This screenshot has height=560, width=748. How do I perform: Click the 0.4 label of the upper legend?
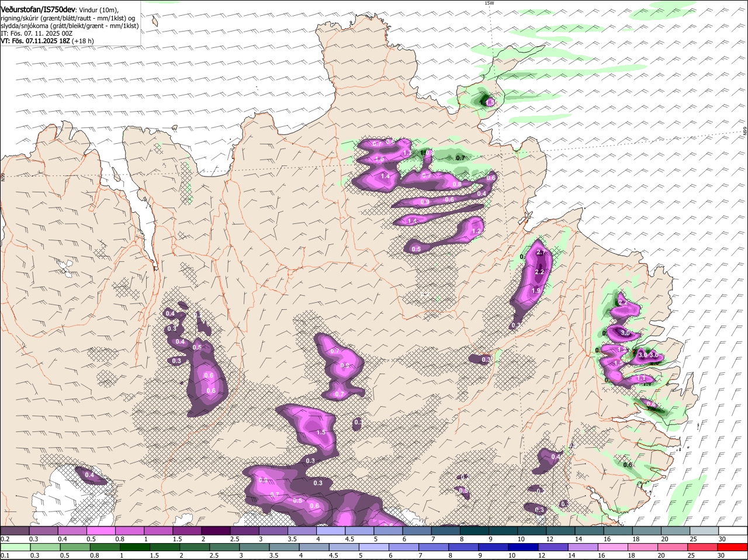click(x=63, y=539)
